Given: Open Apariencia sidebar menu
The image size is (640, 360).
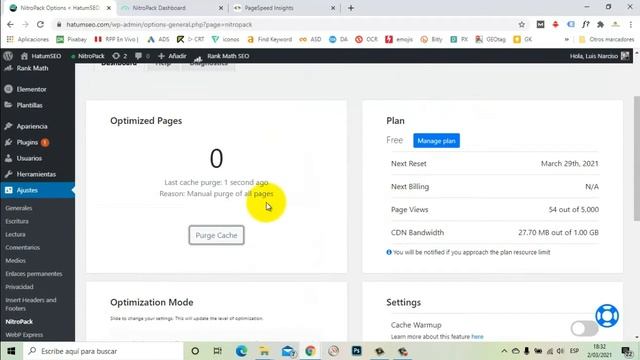Looking at the screenshot, I should pos(32,126).
